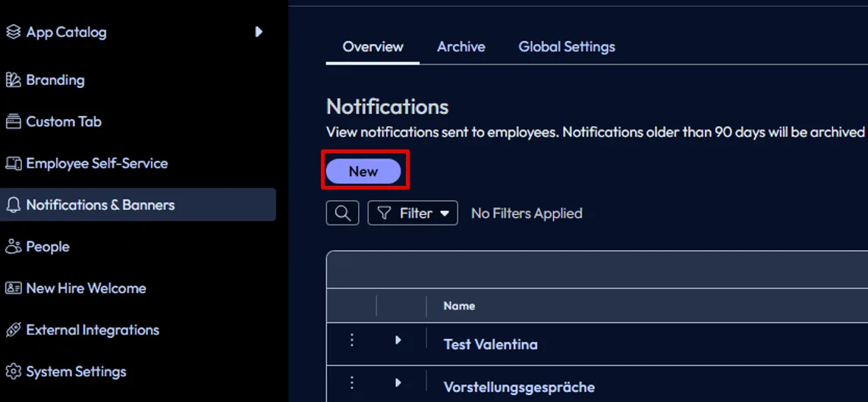Click the Notifications bell icon

[14, 205]
